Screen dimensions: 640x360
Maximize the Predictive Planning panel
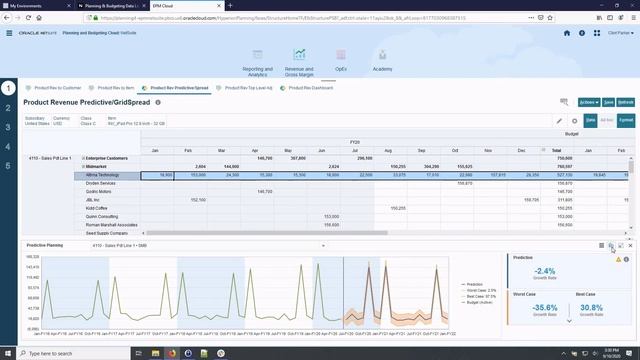(621, 245)
